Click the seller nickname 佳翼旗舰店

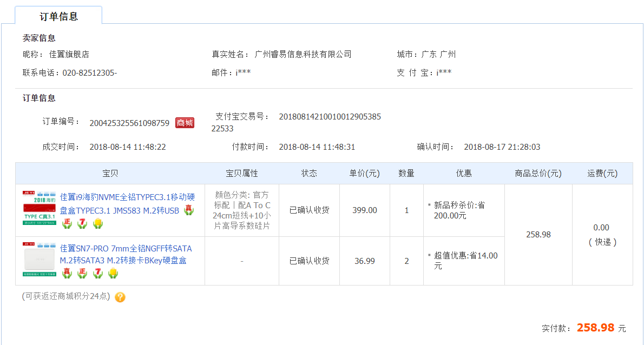coord(69,54)
